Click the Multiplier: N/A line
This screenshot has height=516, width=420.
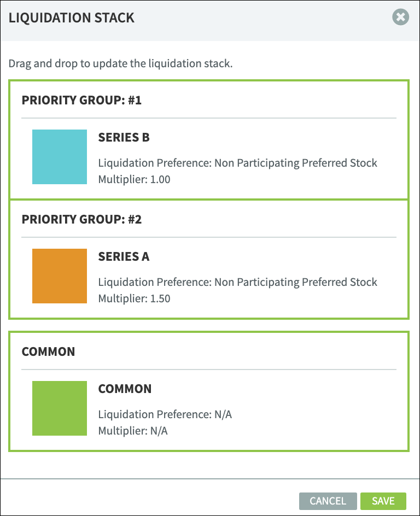coord(133,431)
